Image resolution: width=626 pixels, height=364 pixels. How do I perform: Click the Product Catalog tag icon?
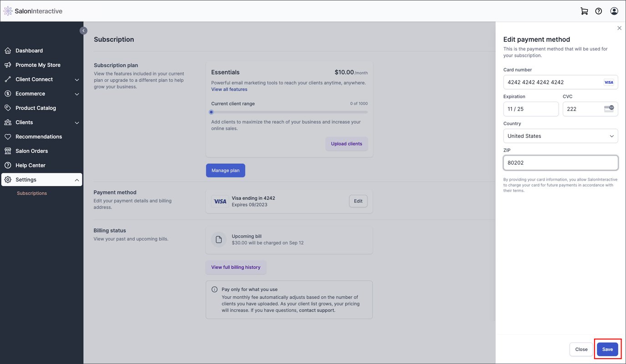tap(8, 108)
